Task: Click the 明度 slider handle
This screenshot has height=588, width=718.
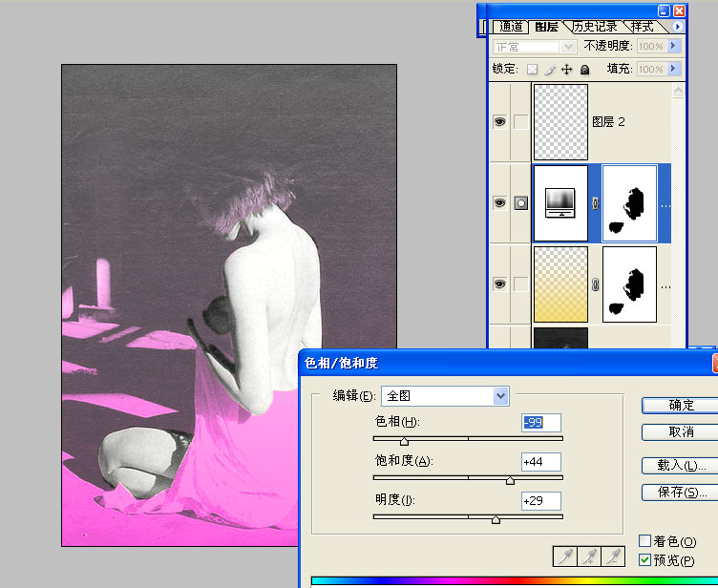Action: (496, 520)
